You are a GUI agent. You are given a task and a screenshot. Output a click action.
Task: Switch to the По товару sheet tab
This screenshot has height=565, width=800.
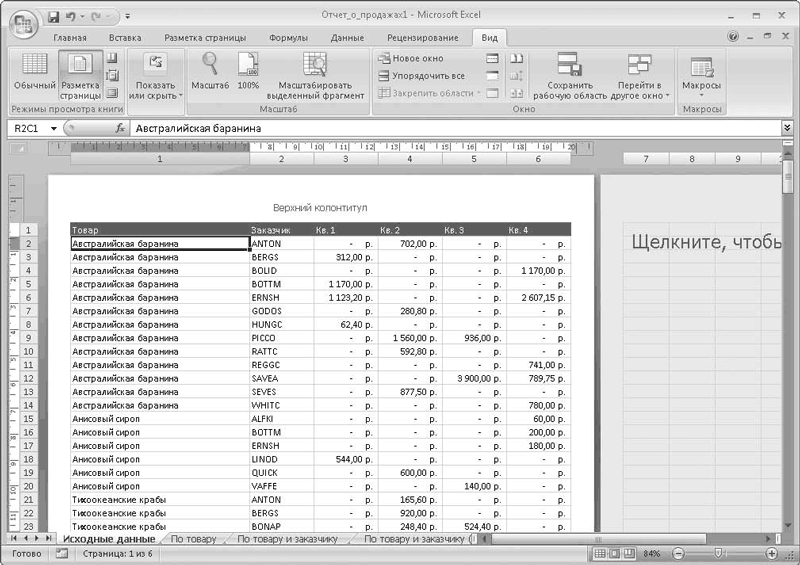click(193, 539)
